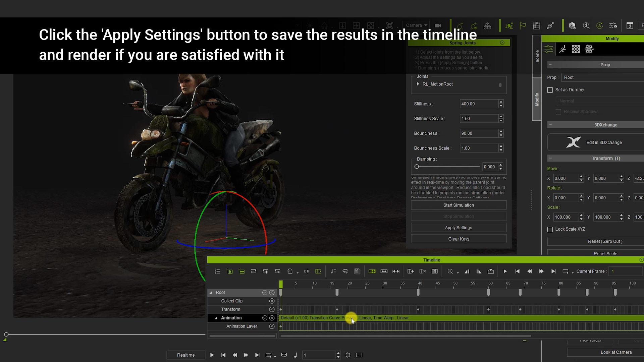Select the Camera dropdown in toolbar
This screenshot has height=362, width=644.
click(x=416, y=25)
